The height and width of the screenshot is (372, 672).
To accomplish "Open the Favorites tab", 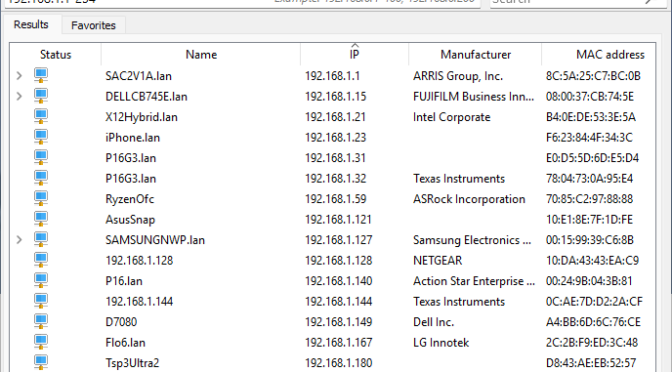I will point(93,25).
